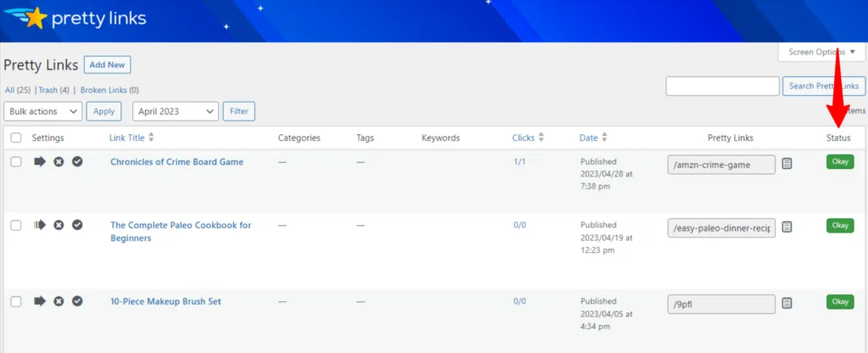Image resolution: width=868 pixels, height=353 pixels.
Task: Click the Search Pretty Links button
Action: click(824, 86)
